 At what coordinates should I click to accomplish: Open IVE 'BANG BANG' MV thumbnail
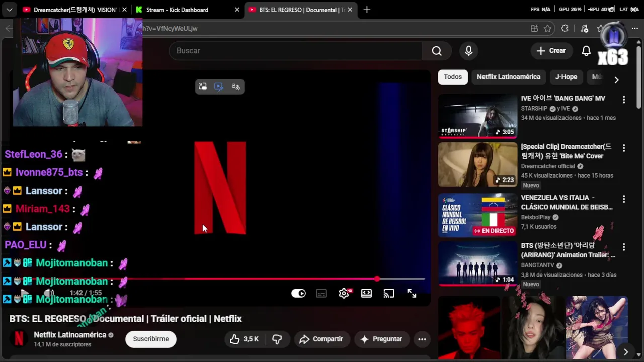point(477,116)
